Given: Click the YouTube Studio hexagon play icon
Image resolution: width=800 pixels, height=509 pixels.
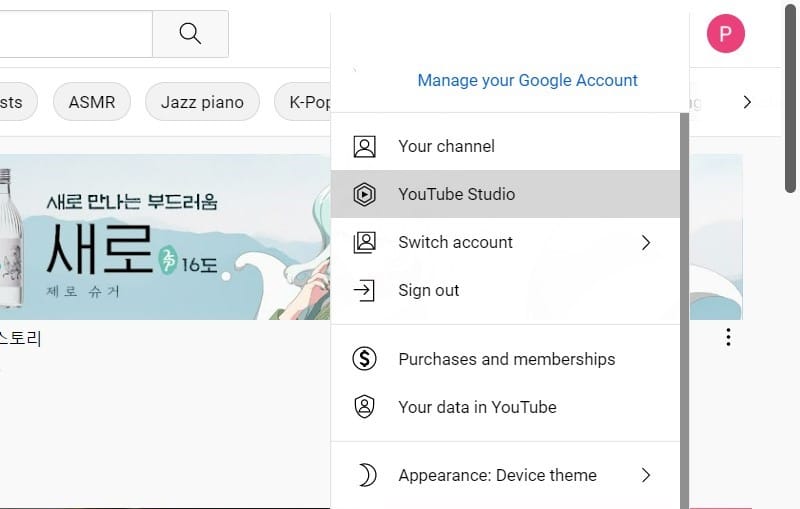Looking at the screenshot, I should pyautogui.click(x=364, y=194).
